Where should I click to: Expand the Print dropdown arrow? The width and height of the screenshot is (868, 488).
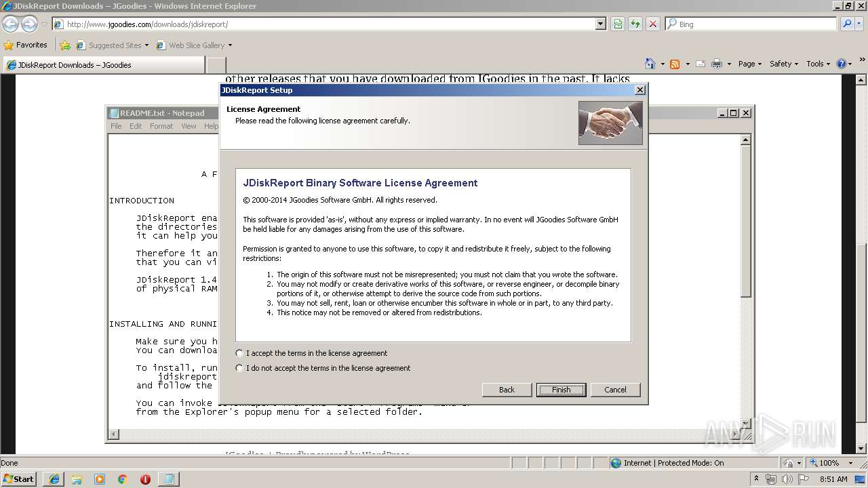[729, 64]
